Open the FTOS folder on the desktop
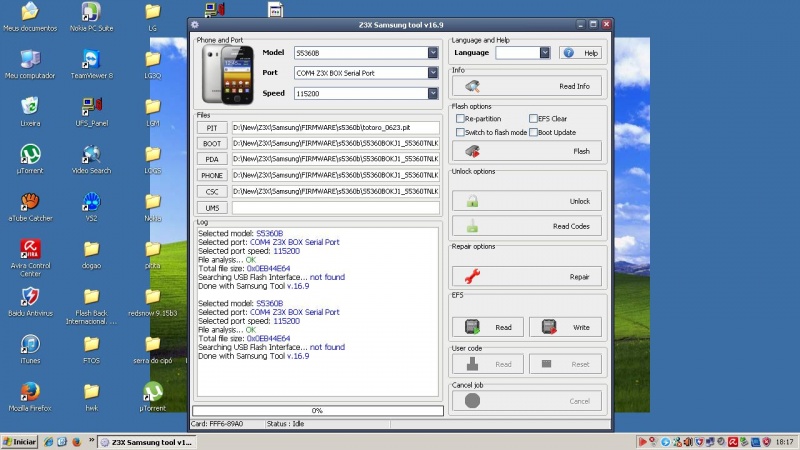The height and width of the screenshot is (450, 800). (91, 348)
